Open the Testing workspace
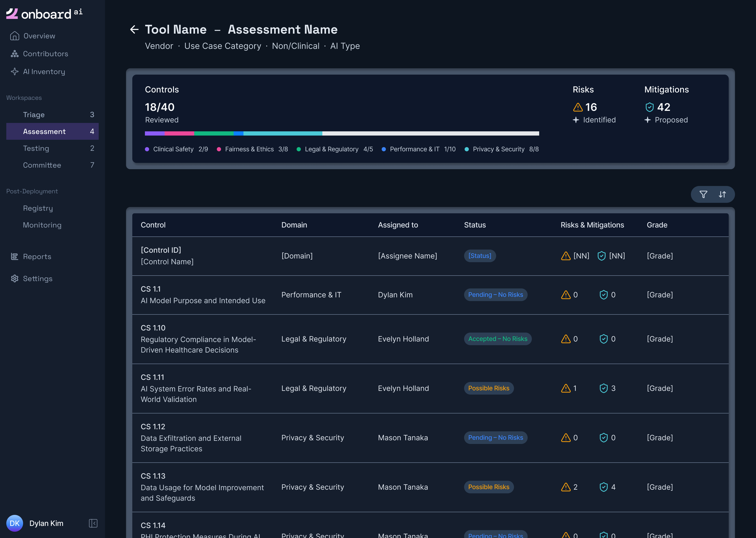756x538 pixels. 52,148
